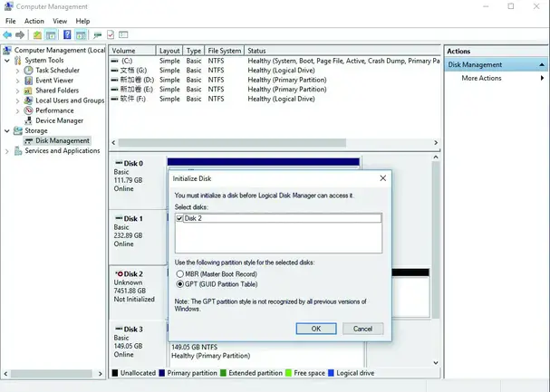Click the Computer Management title bar icon
Image resolution: width=550 pixels, height=392 pixels.
click(9, 6)
